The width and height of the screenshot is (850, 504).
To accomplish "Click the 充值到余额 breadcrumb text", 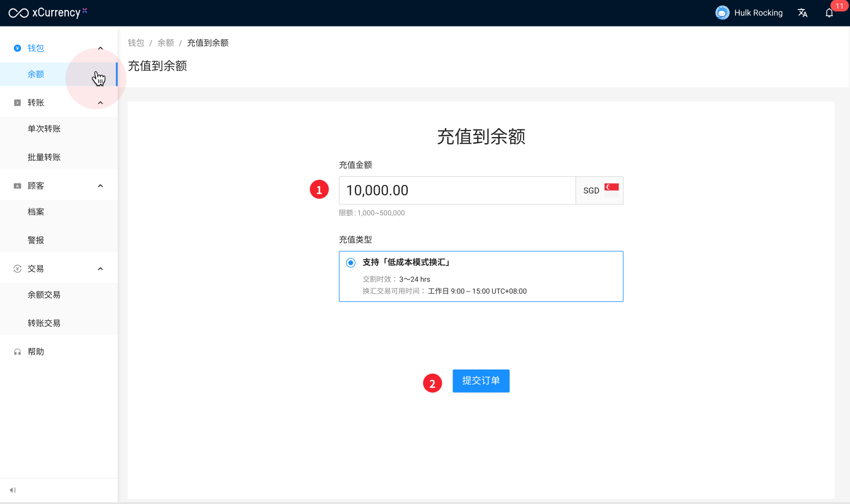I will click(208, 43).
